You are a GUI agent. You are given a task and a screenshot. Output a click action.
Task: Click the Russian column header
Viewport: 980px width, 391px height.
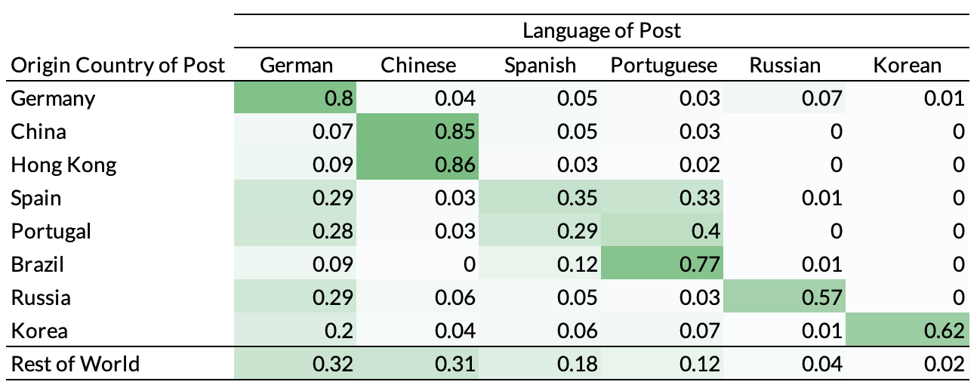(x=784, y=66)
